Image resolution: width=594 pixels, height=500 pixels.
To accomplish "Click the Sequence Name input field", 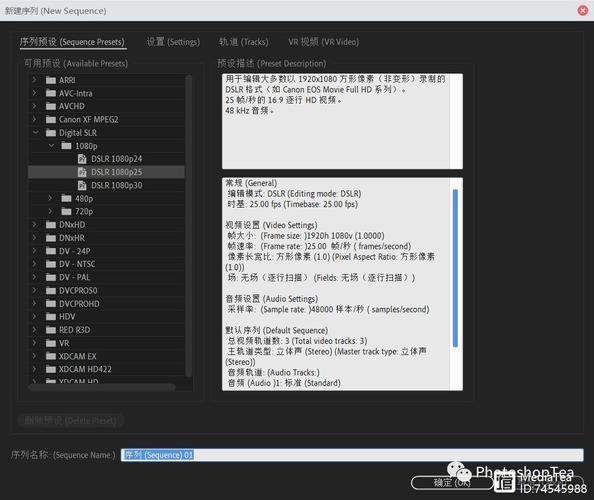I will coord(352,455).
